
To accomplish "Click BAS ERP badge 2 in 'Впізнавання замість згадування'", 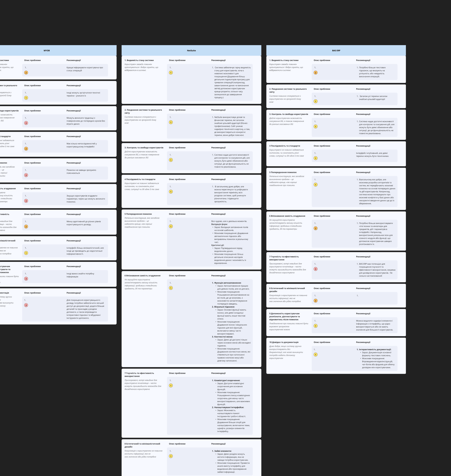I will click(315, 228).
